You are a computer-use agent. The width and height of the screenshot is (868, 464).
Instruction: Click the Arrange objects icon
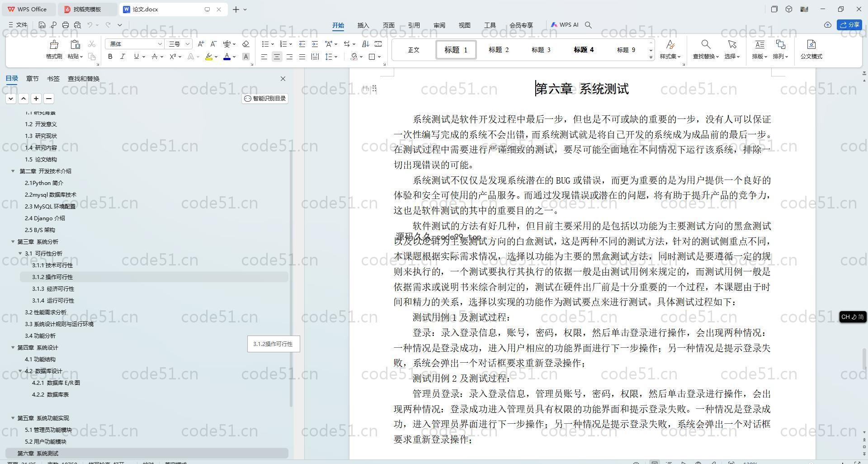pos(780,44)
